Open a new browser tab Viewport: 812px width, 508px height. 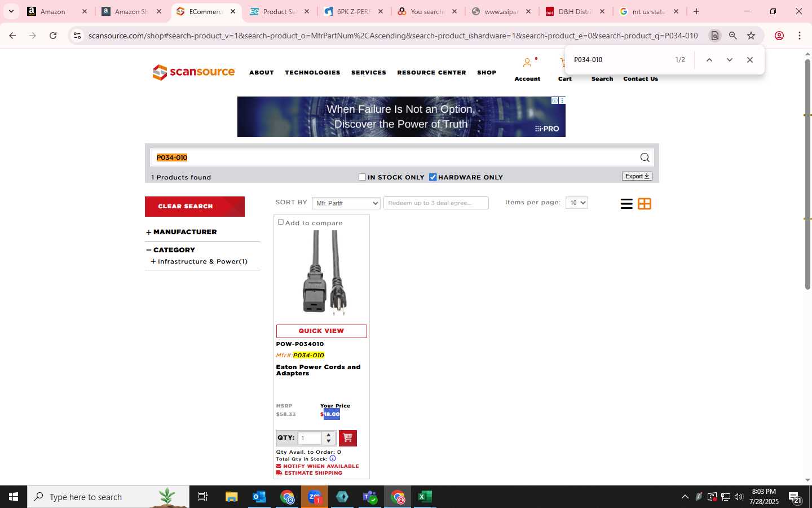[x=696, y=11]
